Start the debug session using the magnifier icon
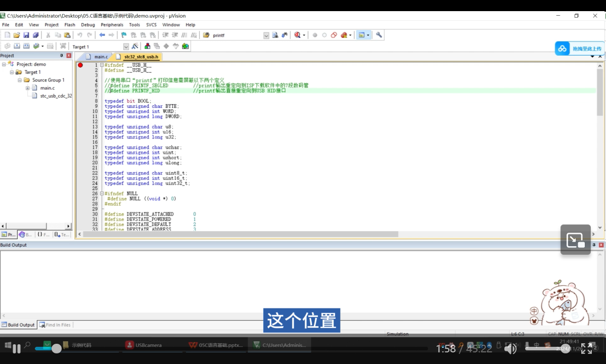The image size is (606, 364). tap(297, 35)
